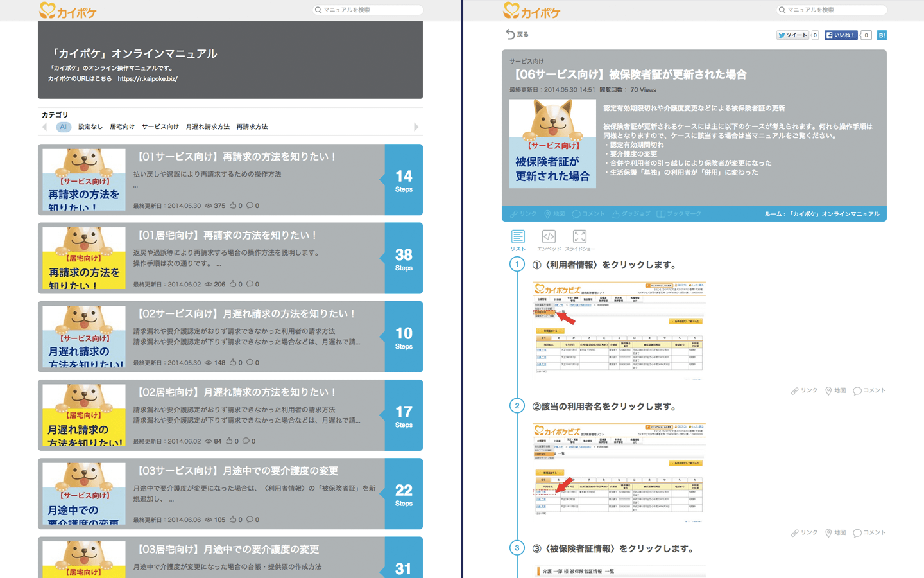Viewport: 924px width, 578px height.
Task: Go back with the 戻る button
Action: point(517,35)
